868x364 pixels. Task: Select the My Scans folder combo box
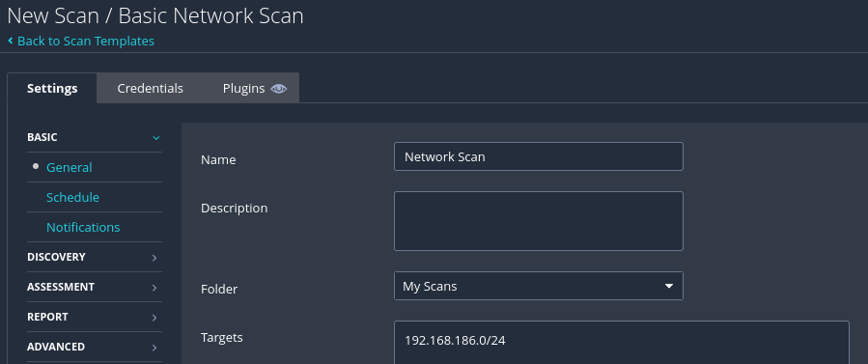[x=538, y=286]
